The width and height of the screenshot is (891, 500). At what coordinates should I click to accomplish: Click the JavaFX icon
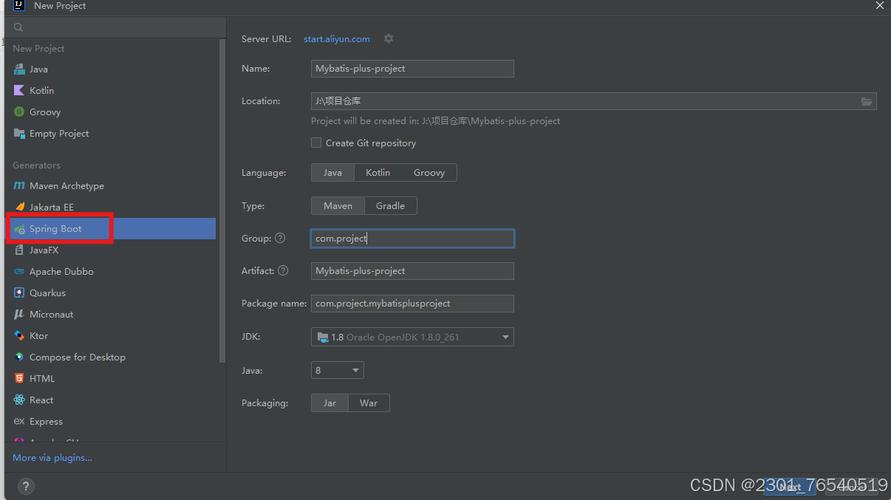pos(19,250)
